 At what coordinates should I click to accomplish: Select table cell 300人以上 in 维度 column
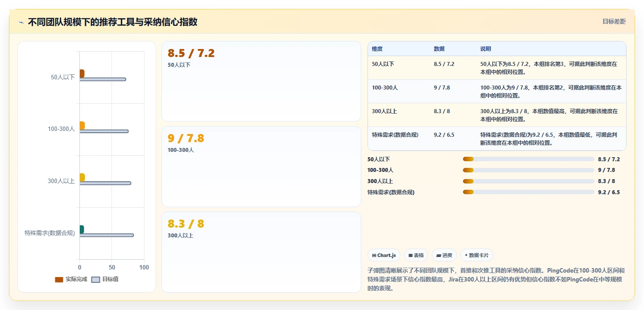(x=385, y=111)
